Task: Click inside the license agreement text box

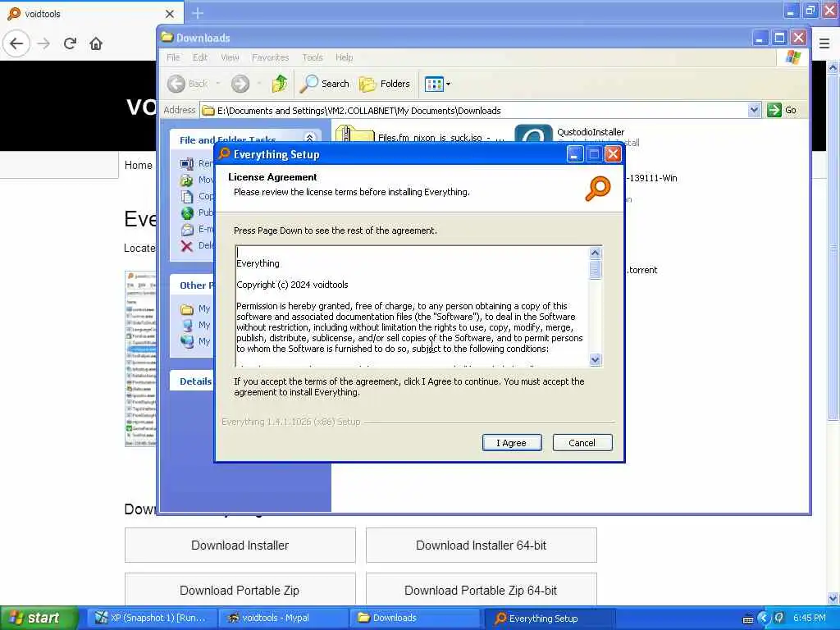Action: pos(413,306)
